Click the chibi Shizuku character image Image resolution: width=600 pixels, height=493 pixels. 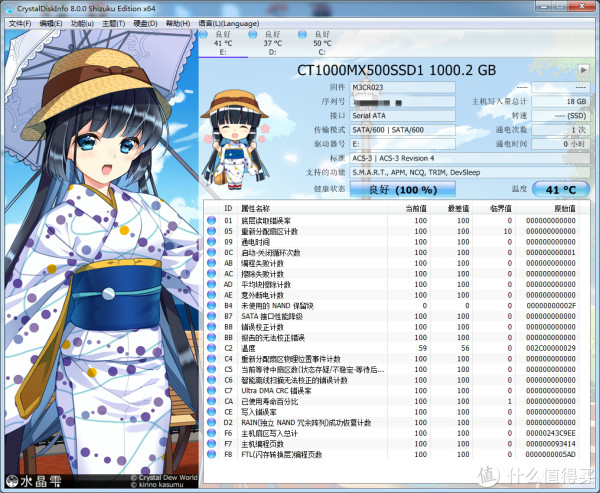point(235,140)
